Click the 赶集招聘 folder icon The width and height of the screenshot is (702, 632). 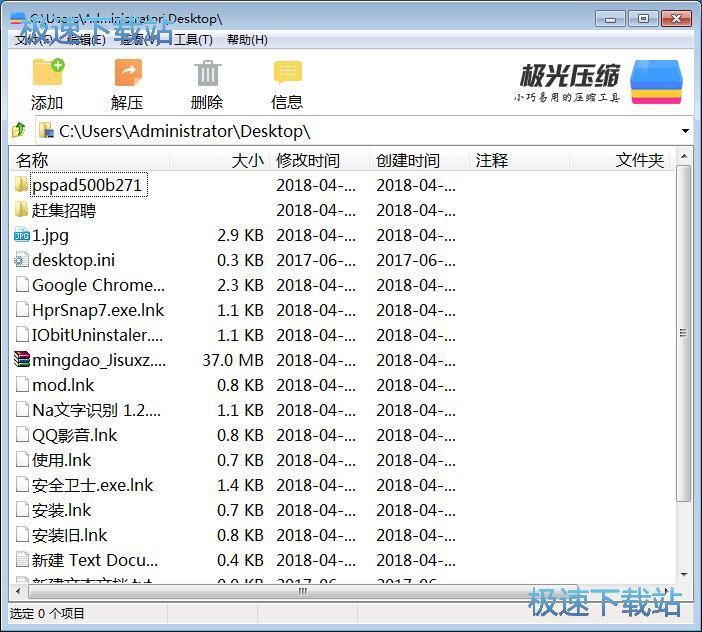tap(21, 209)
